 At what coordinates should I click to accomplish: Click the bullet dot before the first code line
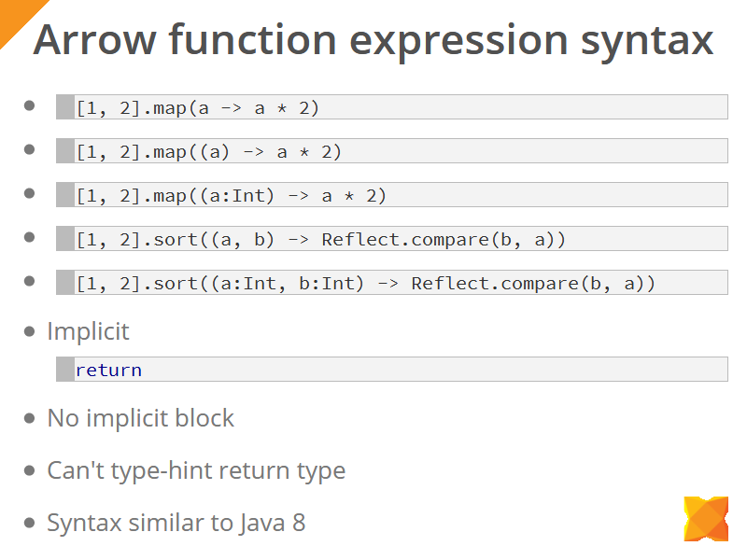(30, 105)
